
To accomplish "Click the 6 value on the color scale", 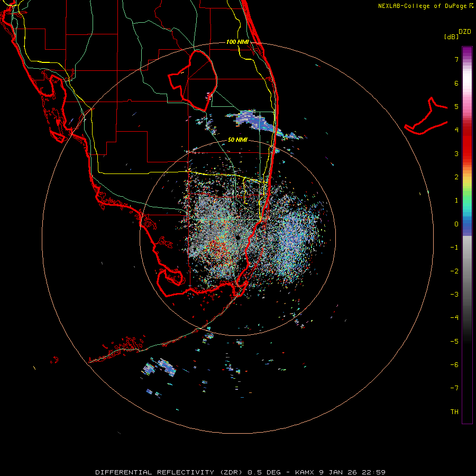I will click(x=456, y=83).
